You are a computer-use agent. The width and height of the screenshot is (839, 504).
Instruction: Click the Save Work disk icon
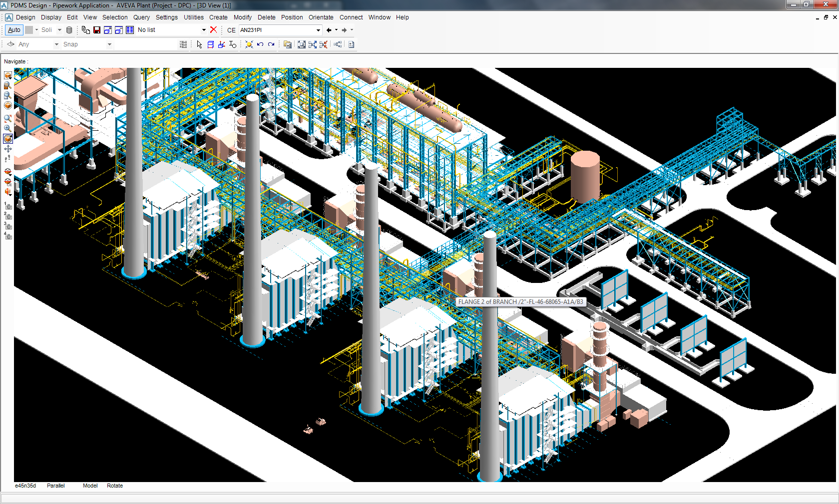pyautogui.click(x=97, y=30)
